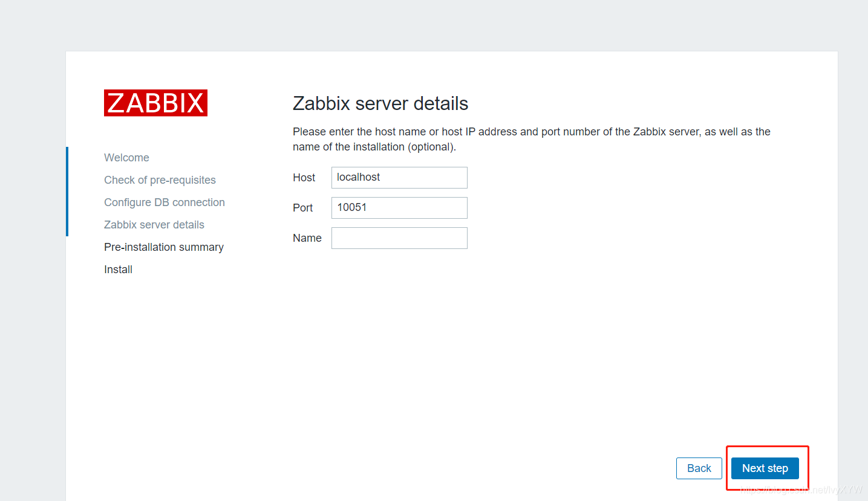
Task: Go to Configure DB connection step
Action: pyautogui.click(x=165, y=202)
